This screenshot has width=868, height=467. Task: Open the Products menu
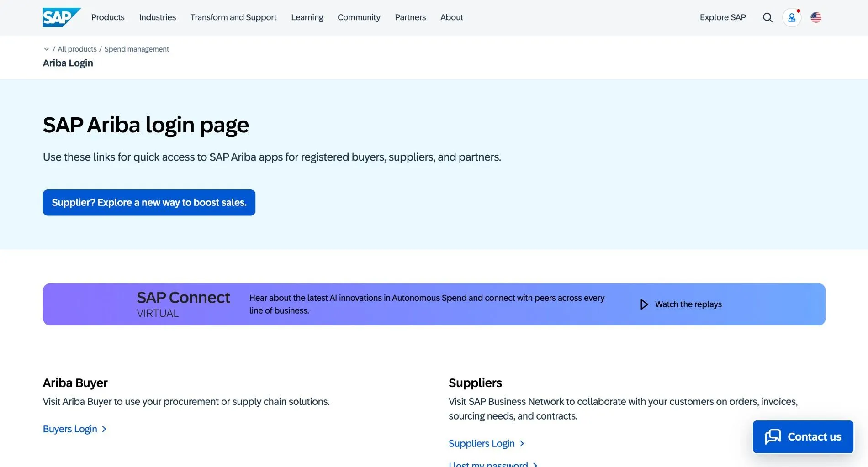tap(108, 17)
